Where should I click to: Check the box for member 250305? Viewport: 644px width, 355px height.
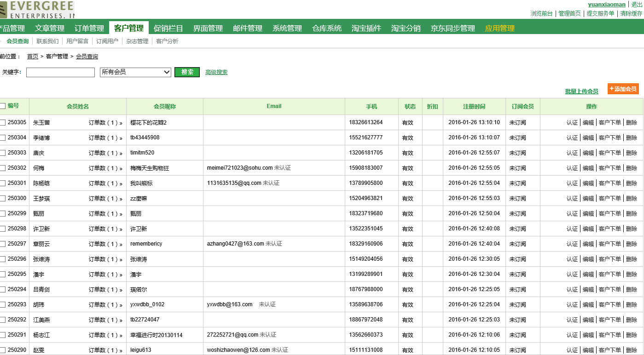2,123
